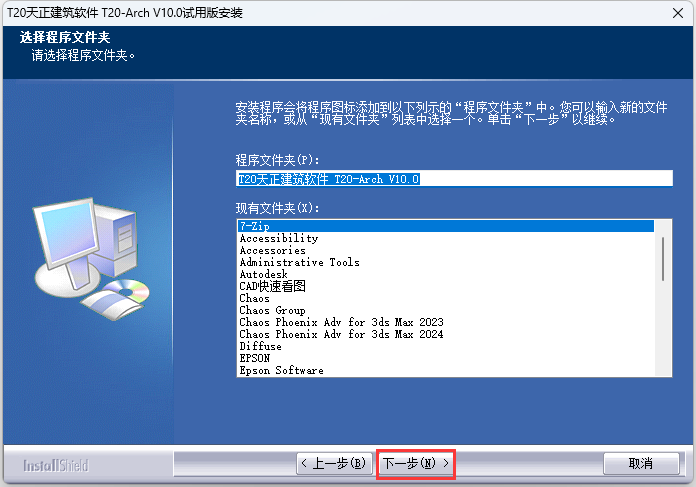Close the installer window
Screen dimensions: 696x487
pyautogui.click(x=677, y=13)
